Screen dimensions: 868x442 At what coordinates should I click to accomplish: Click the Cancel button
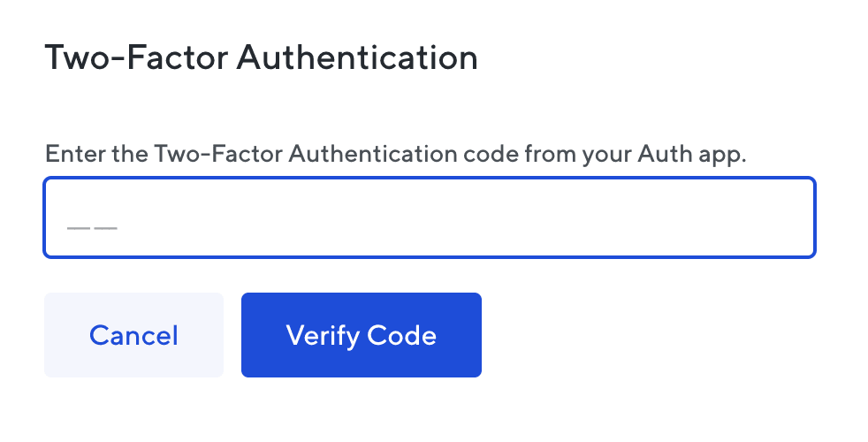133,335
